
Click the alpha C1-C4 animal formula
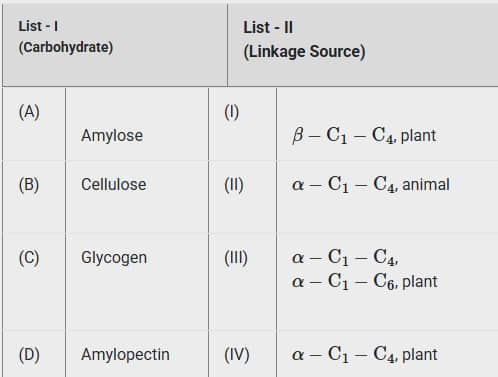[371, 184]
